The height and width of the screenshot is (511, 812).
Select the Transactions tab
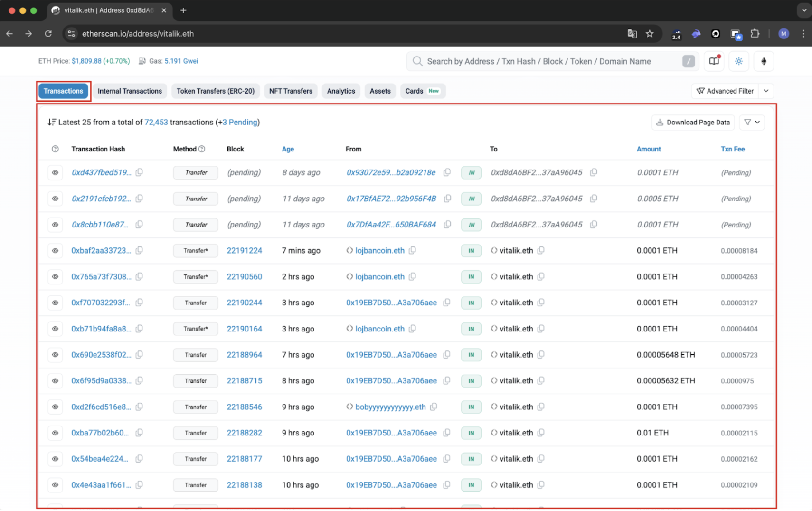(x=63, y=91)
